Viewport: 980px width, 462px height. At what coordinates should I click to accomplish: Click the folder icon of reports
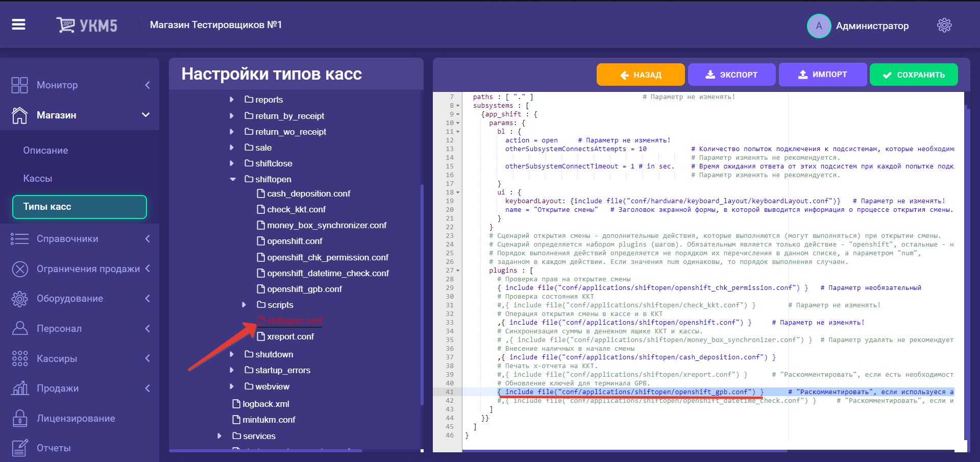[249, 100]
